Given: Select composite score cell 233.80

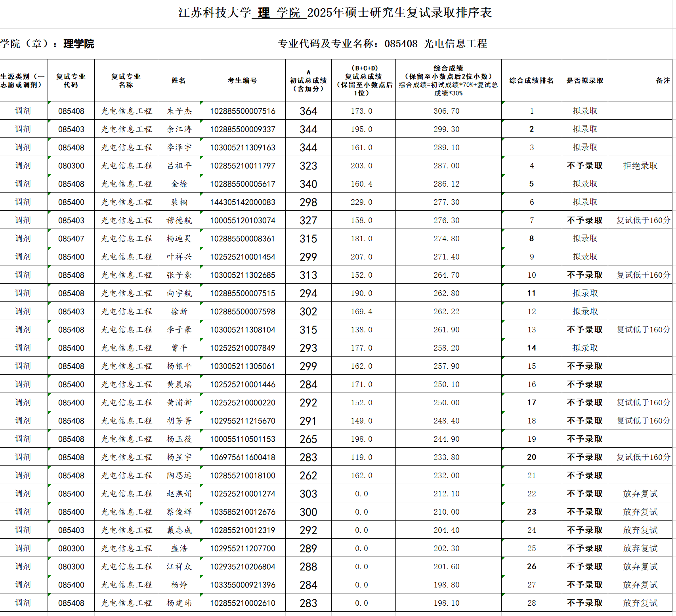Looking at the screenshot, I should pyautogui.click(x=446, y=457).
